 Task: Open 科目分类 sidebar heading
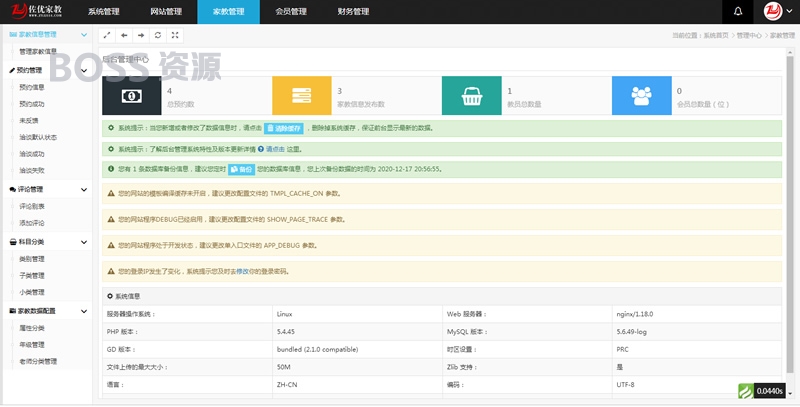[32, 242]
